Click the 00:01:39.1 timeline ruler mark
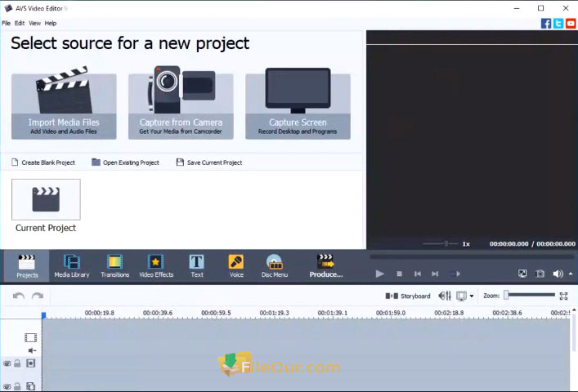Viewport: 578px width, 392px height. [333, 313]
